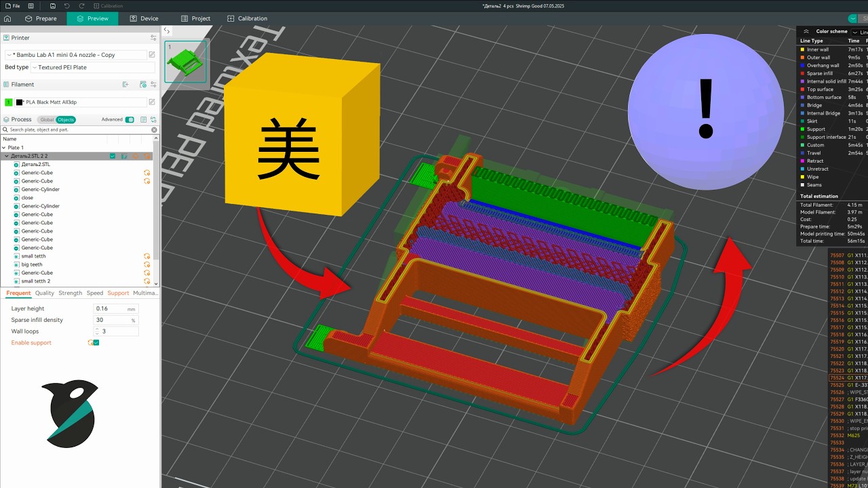Switch to the Project tab
Screen dimensions: 868x488
[x=195, y=18]
